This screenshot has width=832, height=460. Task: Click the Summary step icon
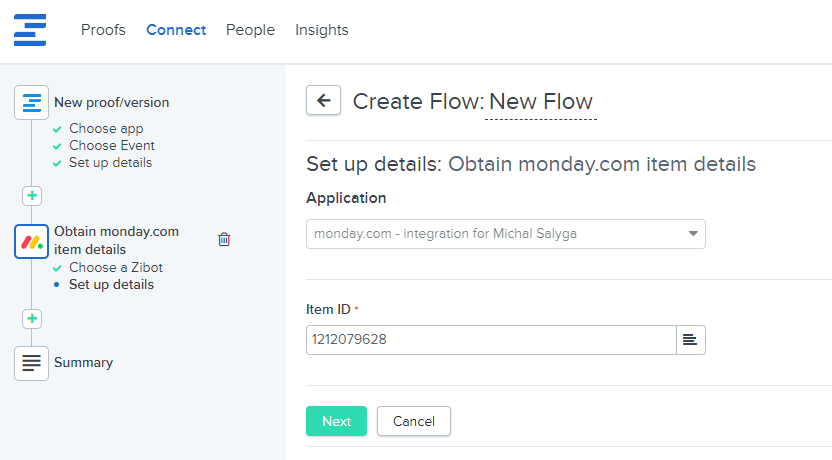tap(32, 363)
